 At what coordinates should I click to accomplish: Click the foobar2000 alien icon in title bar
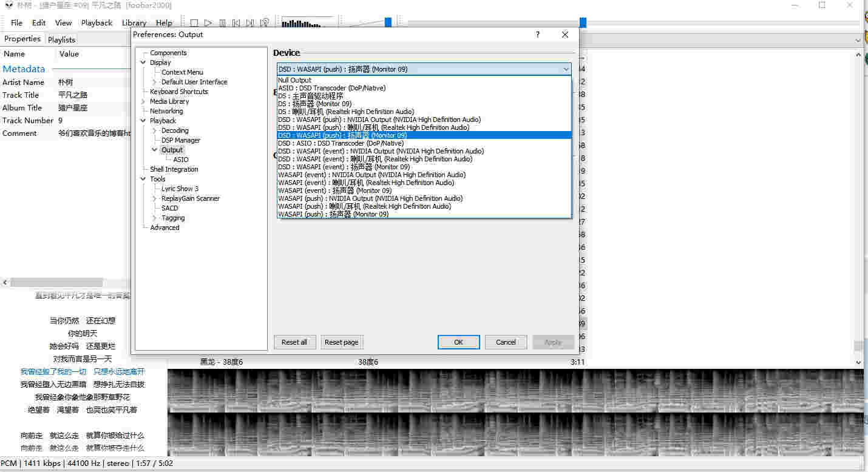click(8, 5)
